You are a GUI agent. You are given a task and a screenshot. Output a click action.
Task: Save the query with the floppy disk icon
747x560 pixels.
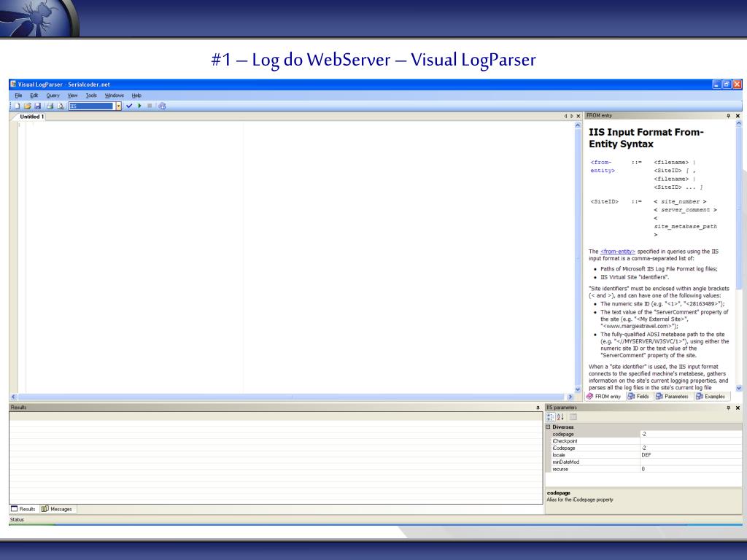point(37,106)
